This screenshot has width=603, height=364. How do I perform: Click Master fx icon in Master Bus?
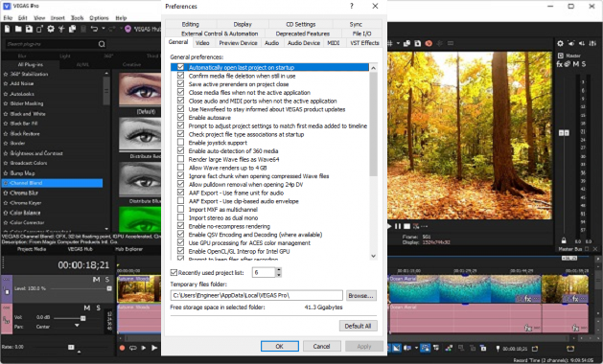[559, 64]
